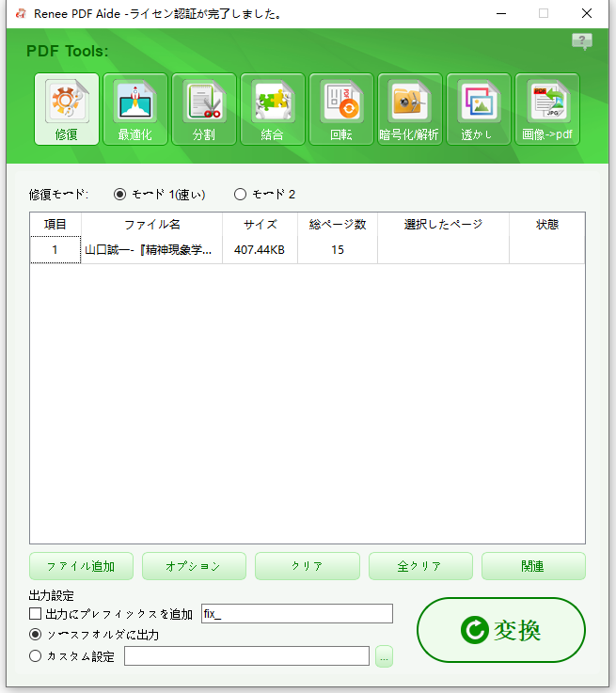Open the 暗号化/解析 encrypt tool
Viewport: 616px width, 693px height.
tap(410, 109)
